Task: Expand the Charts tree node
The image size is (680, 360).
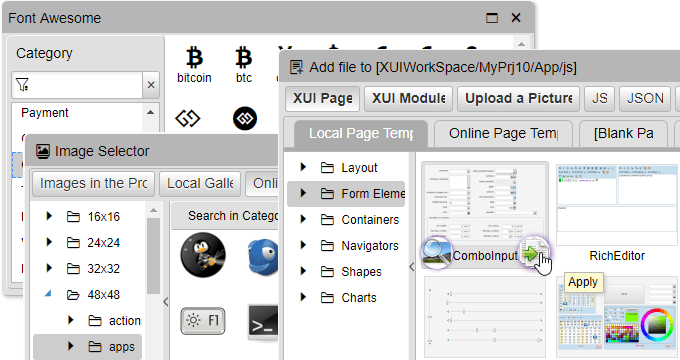Action: [x=303, y=297]
